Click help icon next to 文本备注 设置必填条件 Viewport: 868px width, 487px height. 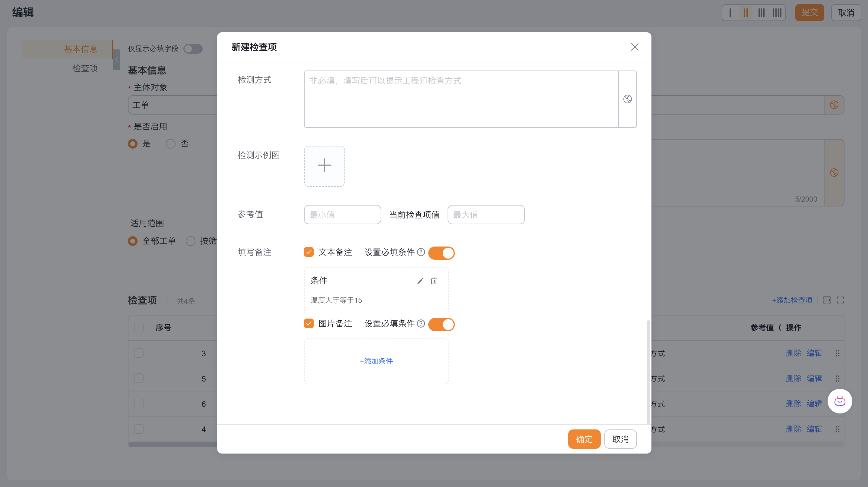(421, 252)
